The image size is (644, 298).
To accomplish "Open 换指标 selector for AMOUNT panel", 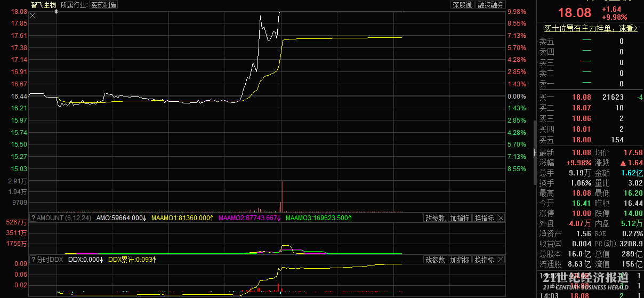I will pos(484,218).
